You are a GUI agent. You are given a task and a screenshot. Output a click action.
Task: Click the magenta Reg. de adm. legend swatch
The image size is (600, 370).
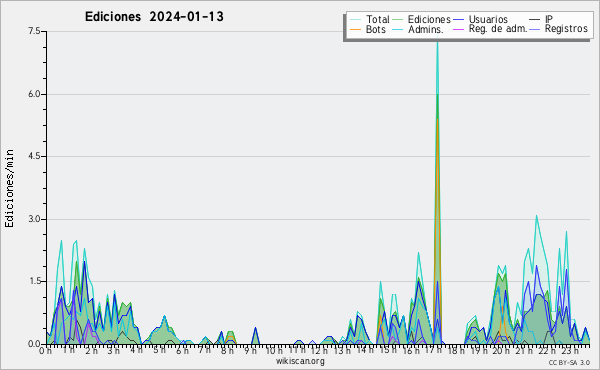[458, 29]
